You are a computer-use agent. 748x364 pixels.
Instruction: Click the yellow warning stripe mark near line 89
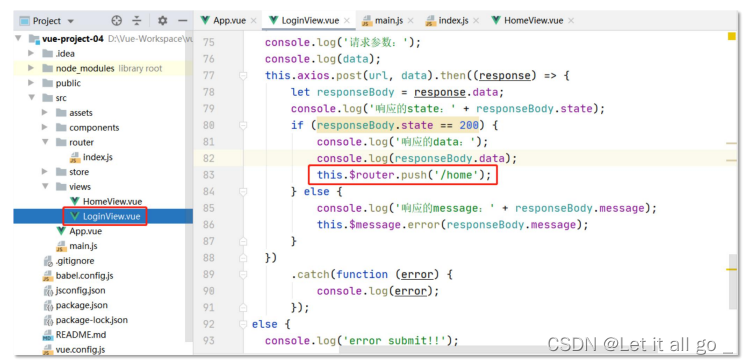point(731,270)
